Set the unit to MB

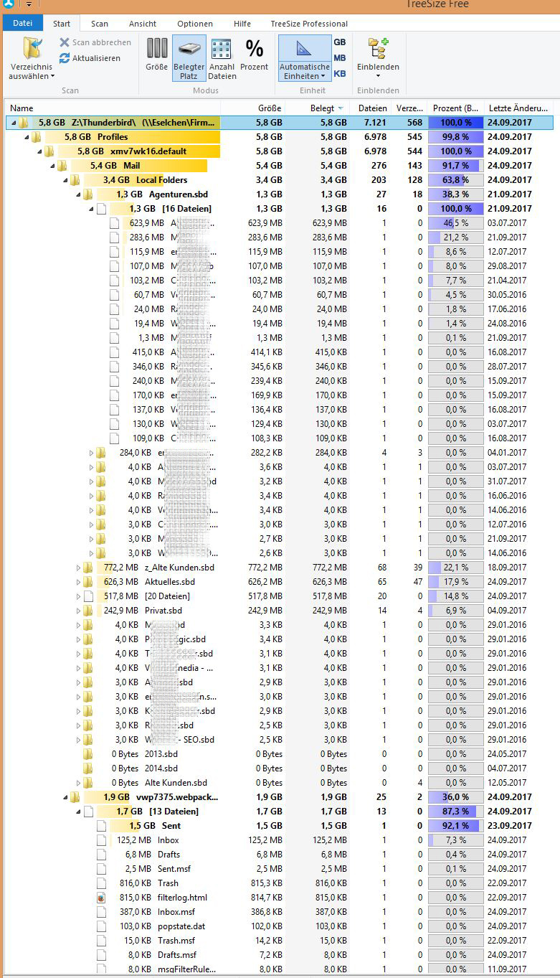coord(340,58)
